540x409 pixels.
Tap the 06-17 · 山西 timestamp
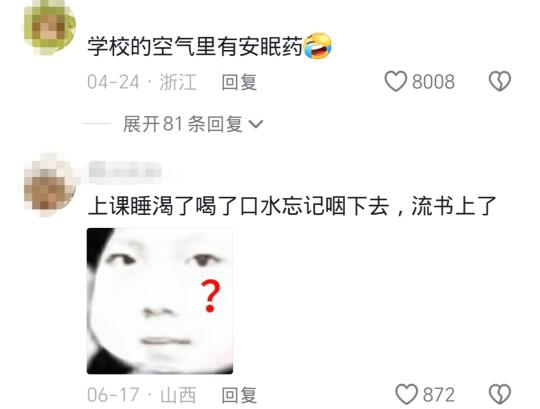142,395
